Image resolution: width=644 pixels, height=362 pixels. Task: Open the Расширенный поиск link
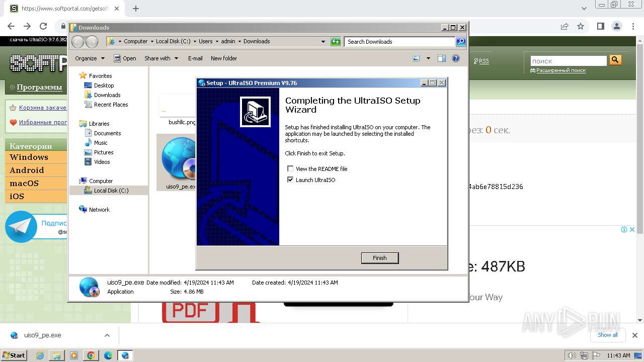[561, 70]
